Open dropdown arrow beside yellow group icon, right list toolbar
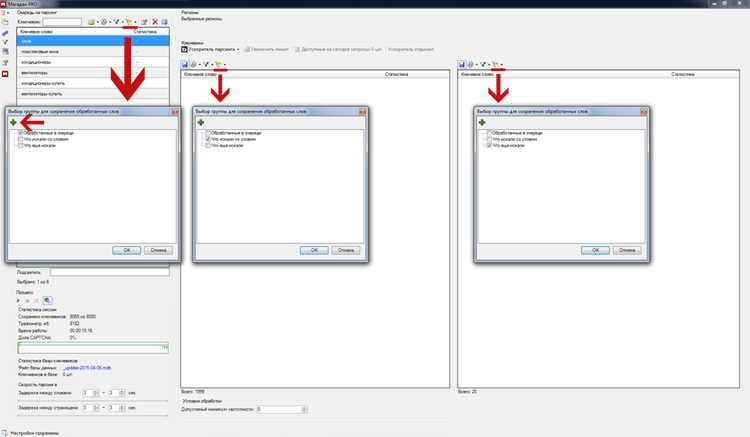This screenshot has width=750, height=437. coord(502,65)
